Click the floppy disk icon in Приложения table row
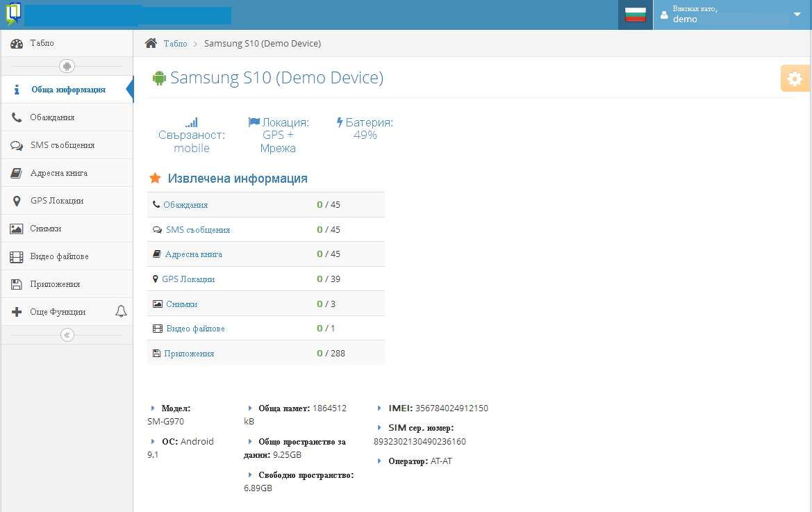The image size is (812, 512). [x=156, y=353]
